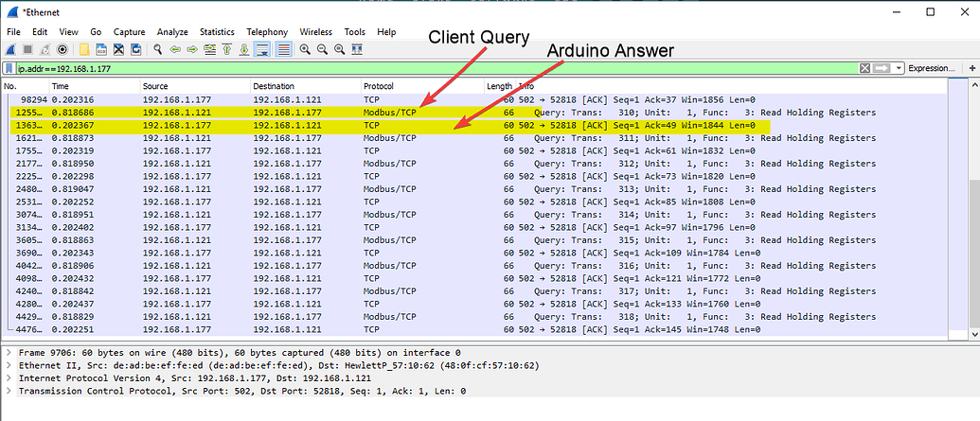Screen dimensions: 980x421
Task: Go to specified packet icon
Action: point(210,49)
